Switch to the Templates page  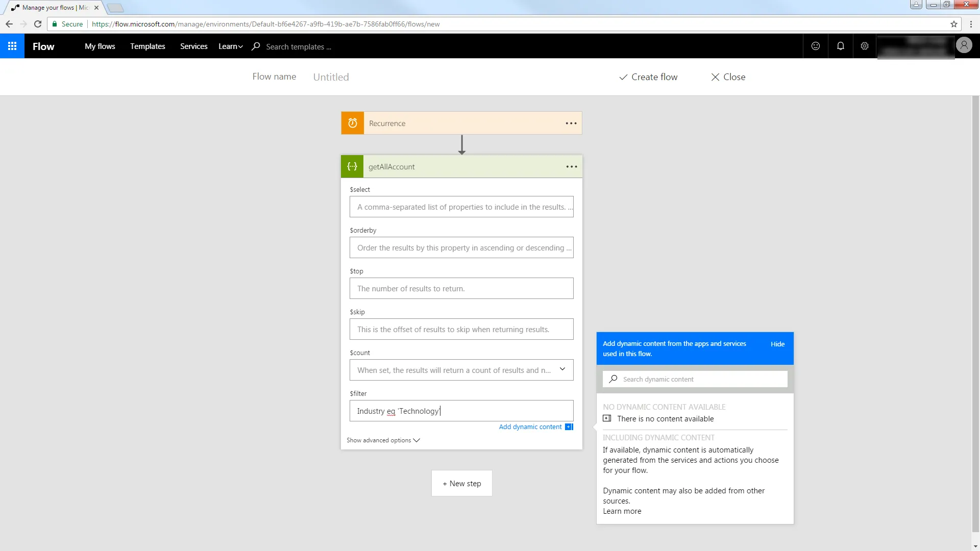click(x=148, y=46)
